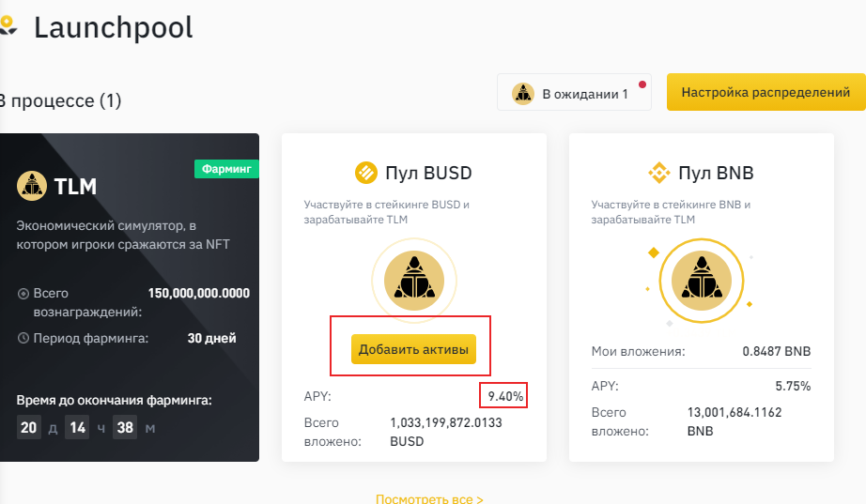Click the TLM economic simulator description
866x504 pixels.
coord(123,235)
